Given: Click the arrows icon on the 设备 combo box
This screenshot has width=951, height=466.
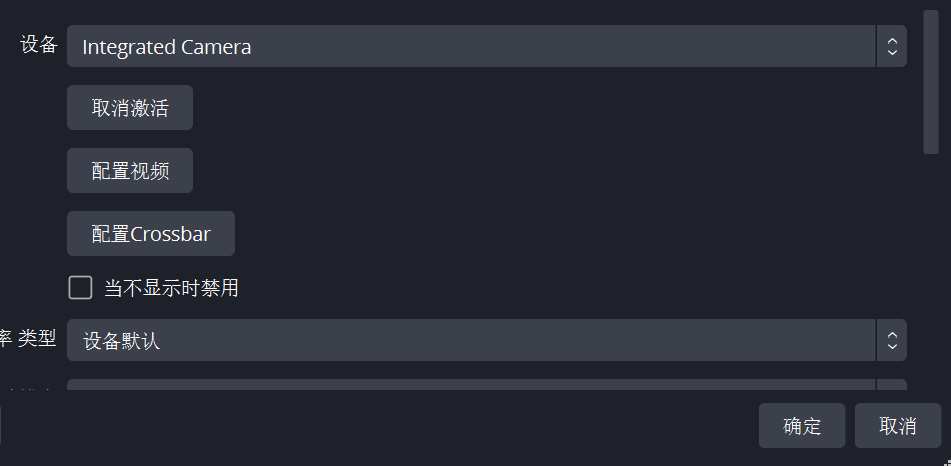Looking at the screenshot, I should click(x=891, y=46).
